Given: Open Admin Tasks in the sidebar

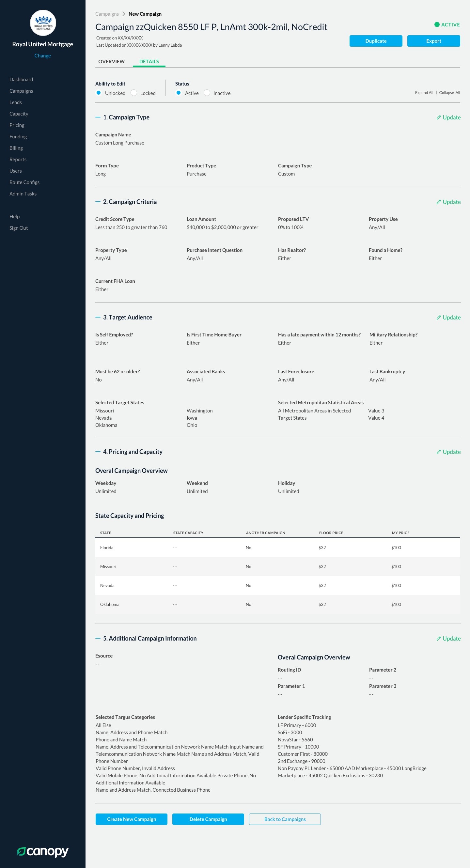Looking at the screenshot, I should pos(23,194).
